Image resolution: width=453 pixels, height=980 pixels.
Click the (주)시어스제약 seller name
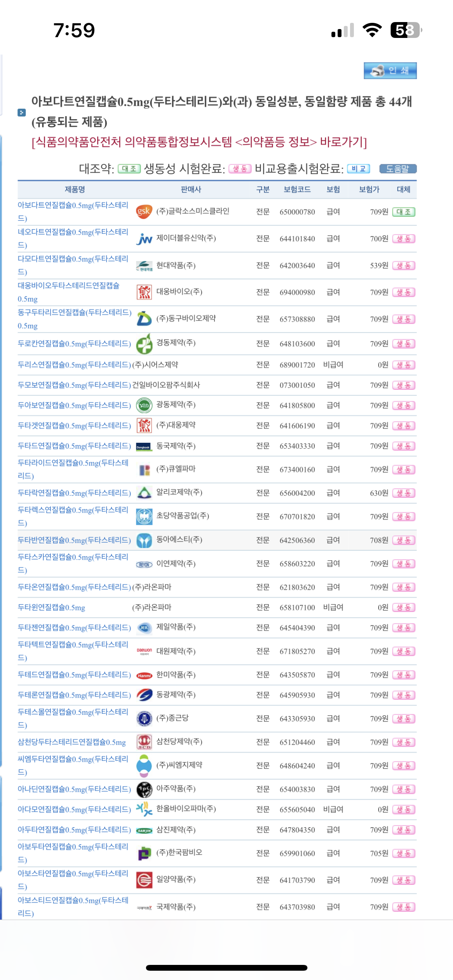tap(155, 365)
